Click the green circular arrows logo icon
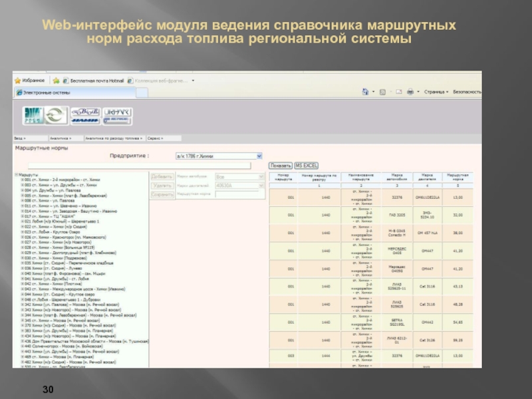This screenshot has width=532, height=399. click(x=55, y=115)
